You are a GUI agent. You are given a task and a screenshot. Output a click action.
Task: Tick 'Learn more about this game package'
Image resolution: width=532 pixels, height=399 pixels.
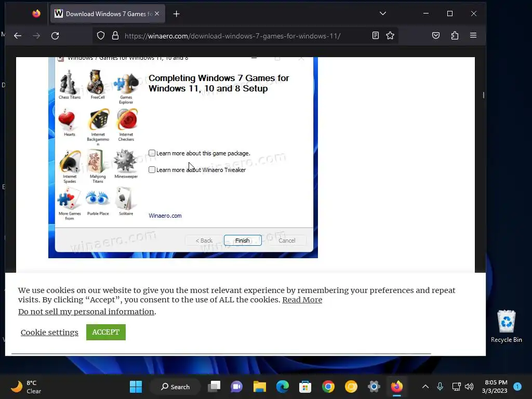pyautogui.click(x=152, y=153)
